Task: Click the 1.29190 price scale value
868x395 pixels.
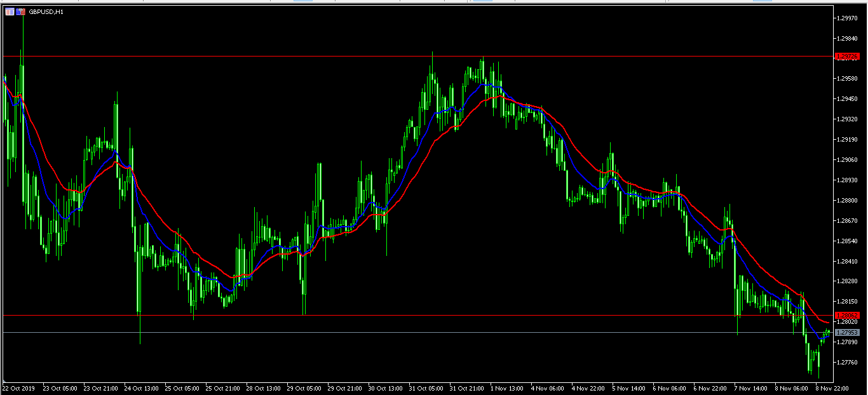Action: click(x=848, y=140)
